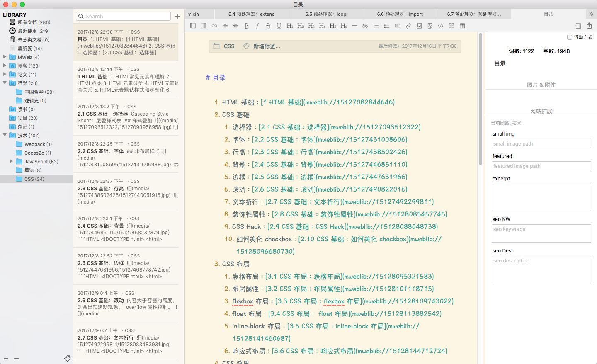Select the 目录 tab
597x364 pixels.
click(548, 14)
